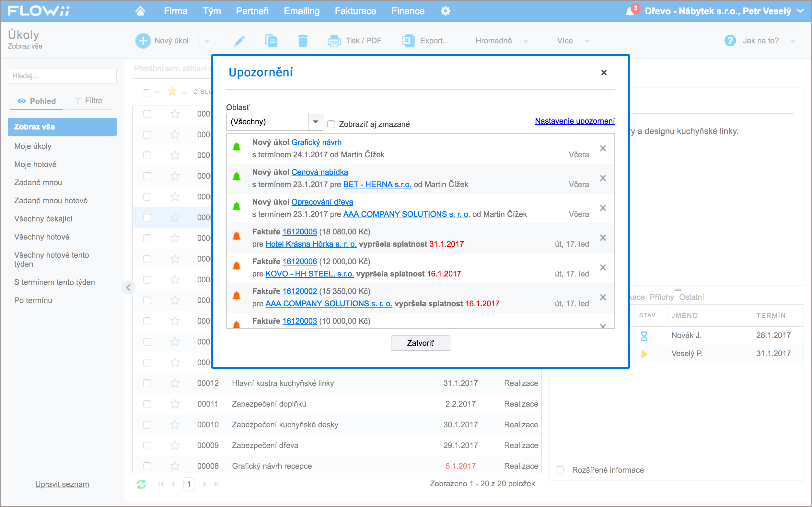
Task: Open Nastavenie upozornení link
Action: tap(574, 121)
